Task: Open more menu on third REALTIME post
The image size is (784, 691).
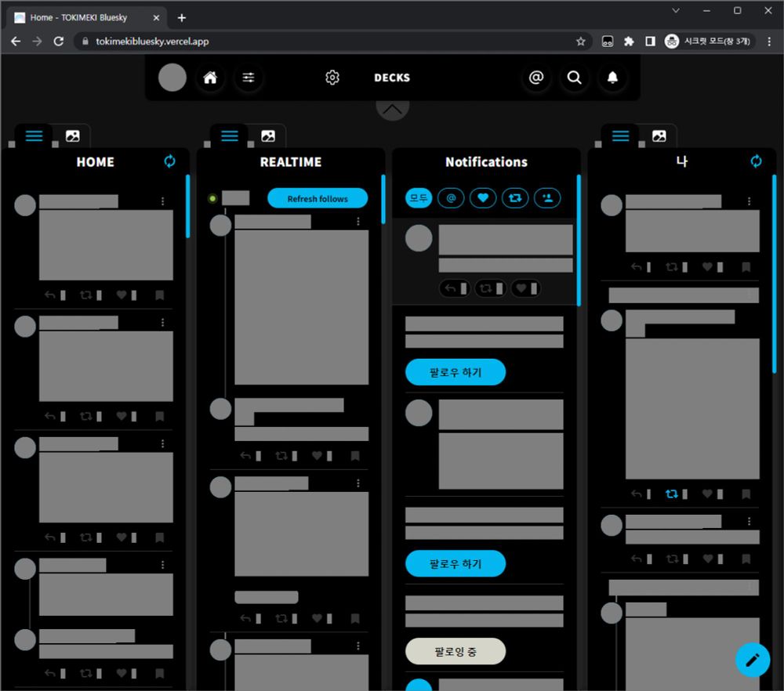Action: point(358,483)
